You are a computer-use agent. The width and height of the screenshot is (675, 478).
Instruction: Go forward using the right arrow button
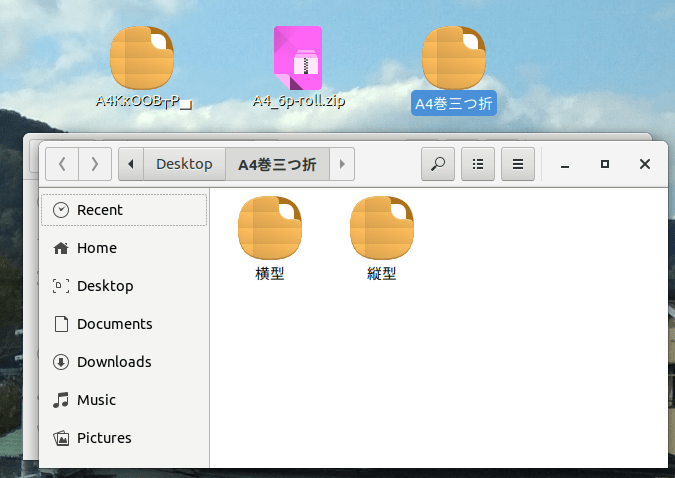(x=95, y=164)
